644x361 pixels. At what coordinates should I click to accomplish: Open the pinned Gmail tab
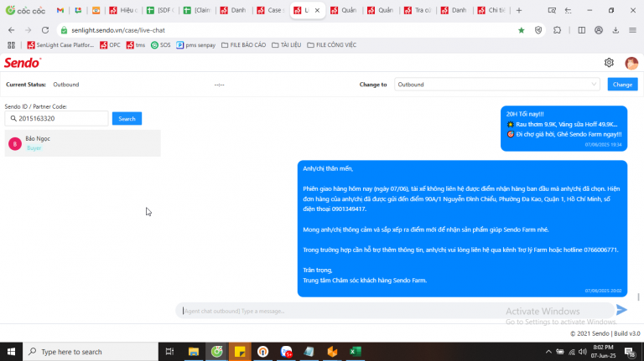60,10
